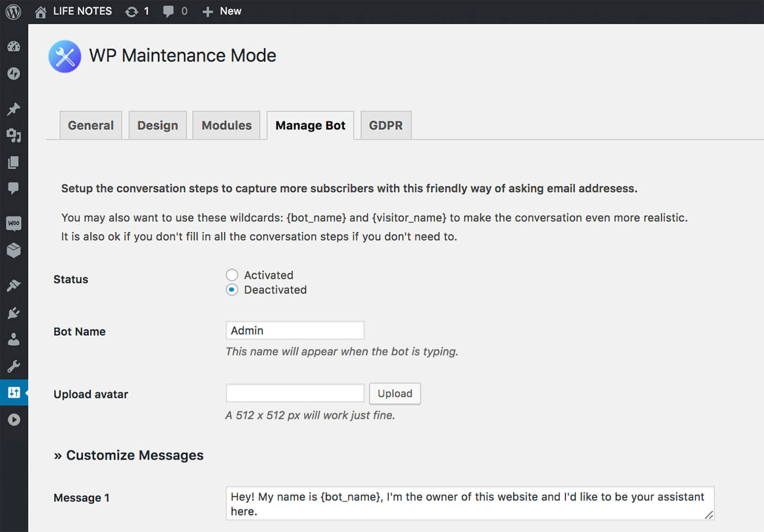The image size is (764, 532).
Task: Open the updates icon showing 1
Action: coord(132,12)
